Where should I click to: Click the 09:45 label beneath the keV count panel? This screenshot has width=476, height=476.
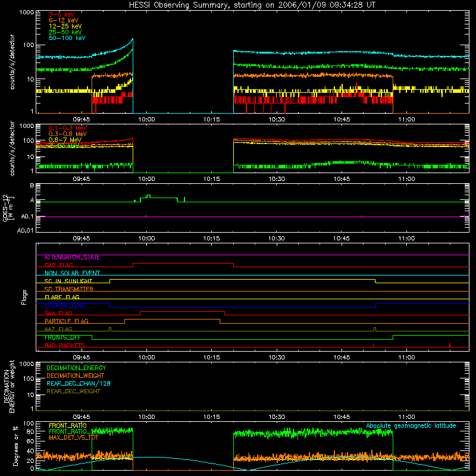click(82, 120)
